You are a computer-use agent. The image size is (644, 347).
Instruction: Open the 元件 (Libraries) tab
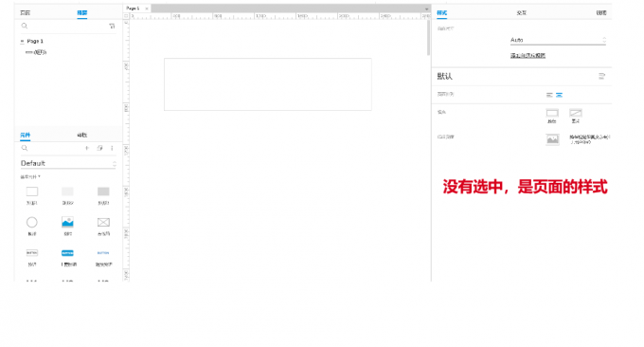(x=25, y=135)
